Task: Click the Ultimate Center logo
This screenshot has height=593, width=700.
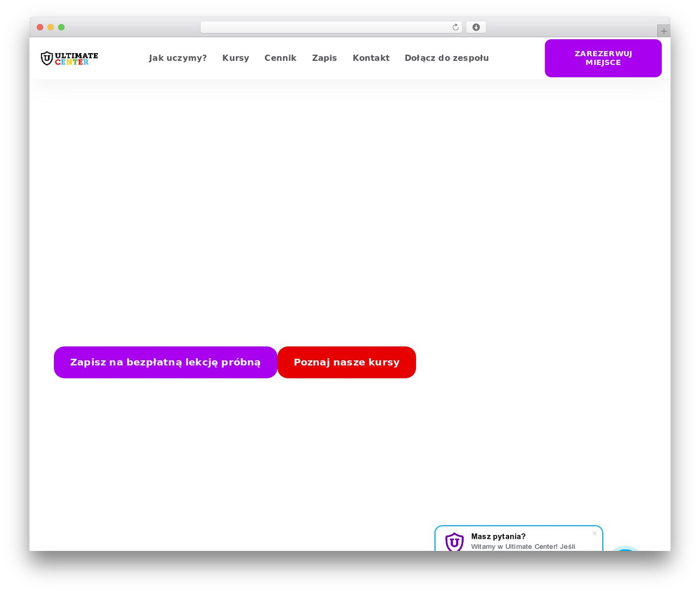Action: point(69,59)
